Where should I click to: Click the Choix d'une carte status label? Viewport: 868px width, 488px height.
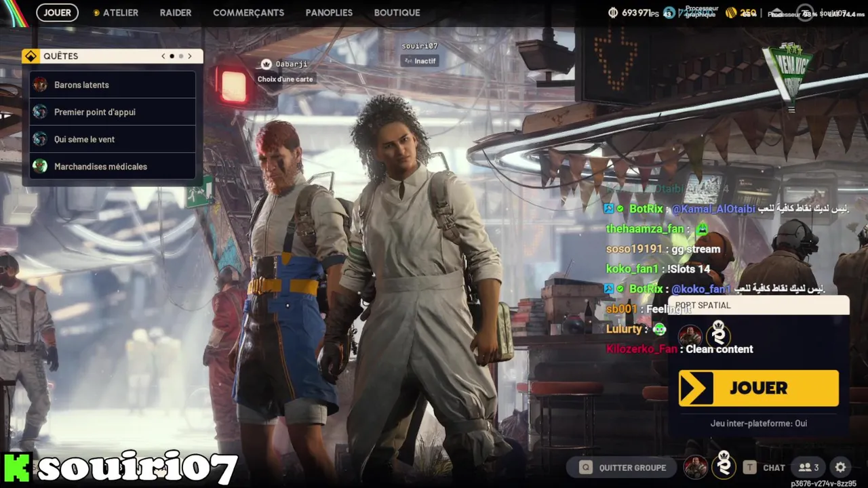point(285,79)
